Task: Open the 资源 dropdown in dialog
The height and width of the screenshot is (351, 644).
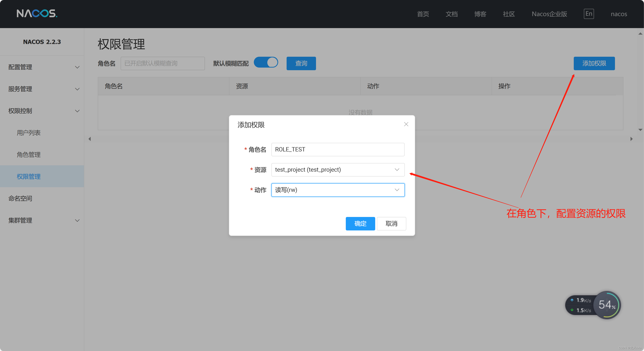Action: 338,170
